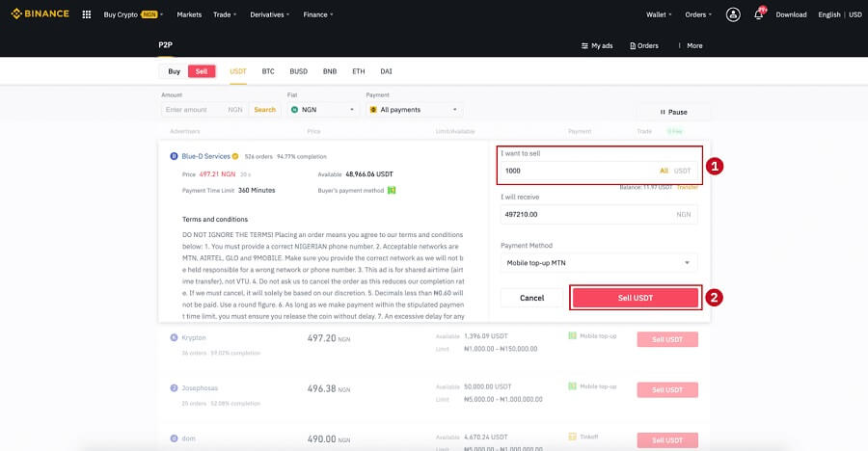Expand the Finance menu

coord(317,15)
